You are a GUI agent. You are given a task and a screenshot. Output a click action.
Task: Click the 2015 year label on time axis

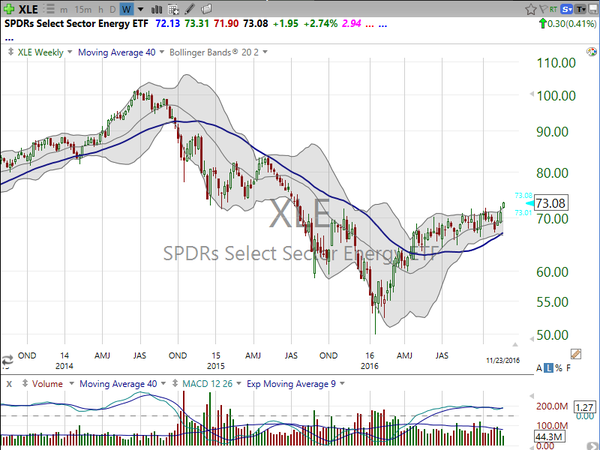tap(216, 366)
